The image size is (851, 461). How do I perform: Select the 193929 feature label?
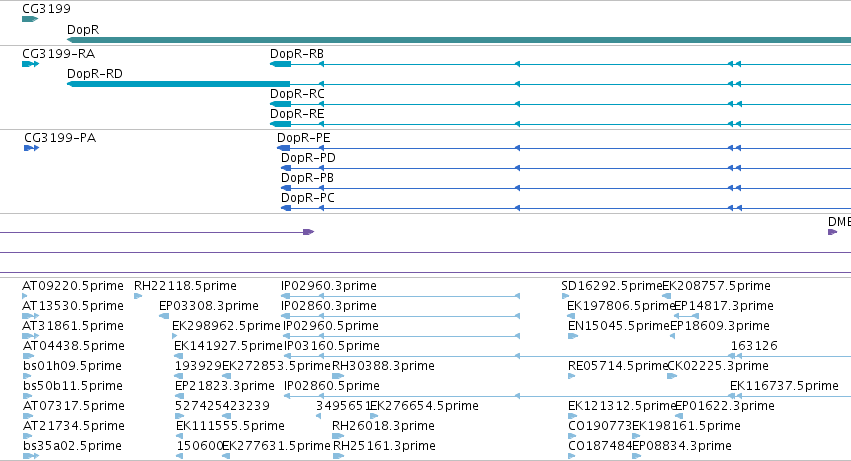tap(198, 367)
